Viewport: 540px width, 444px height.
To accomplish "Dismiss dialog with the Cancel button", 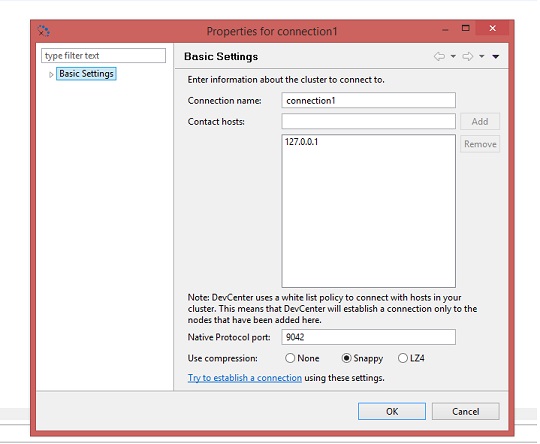I will coord(466,412).
